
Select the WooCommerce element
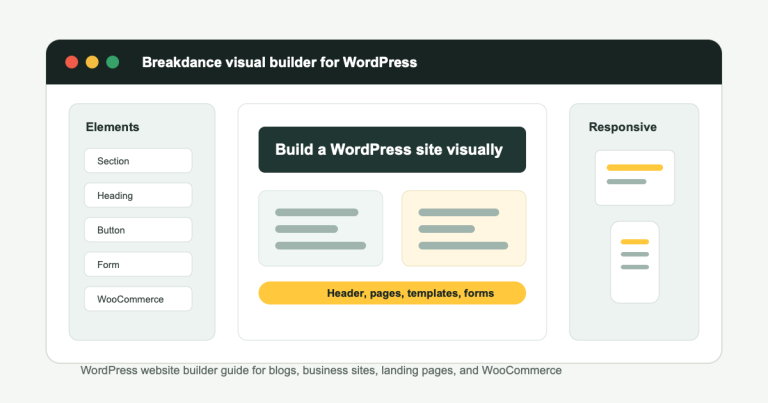(138, 299)
